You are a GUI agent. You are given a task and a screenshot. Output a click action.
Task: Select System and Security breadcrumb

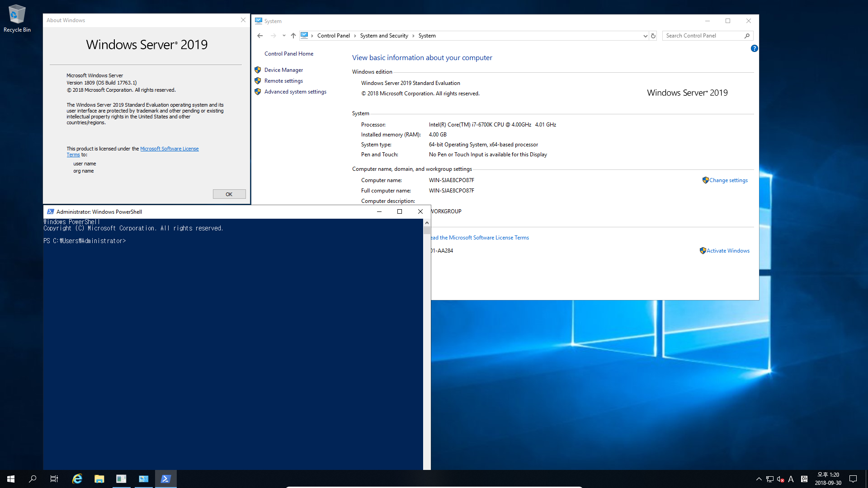click(384, 36)
